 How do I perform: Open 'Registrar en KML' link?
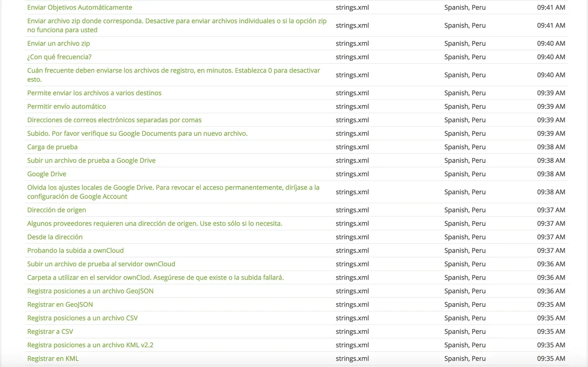[x=53, y=359]
